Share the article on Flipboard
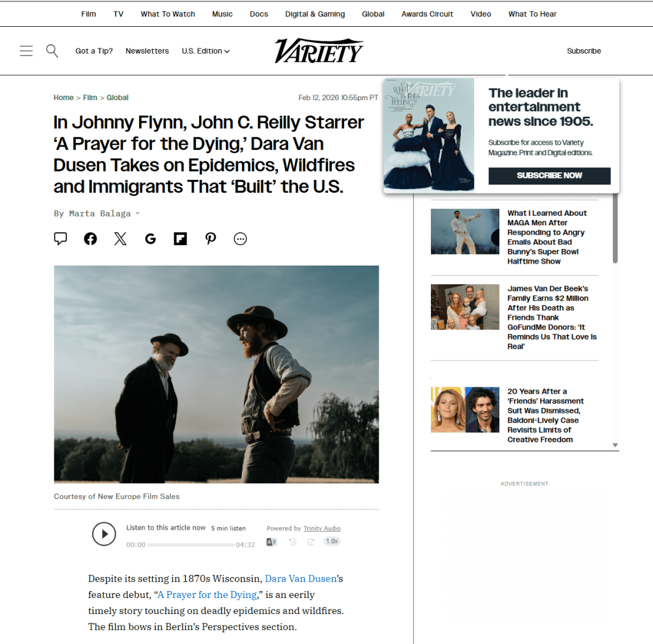 (x=180, y=239)
